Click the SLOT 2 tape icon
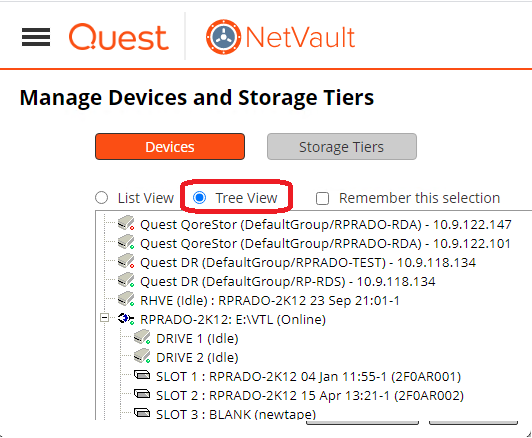This screenshot has height=438, width=532. 142,394
